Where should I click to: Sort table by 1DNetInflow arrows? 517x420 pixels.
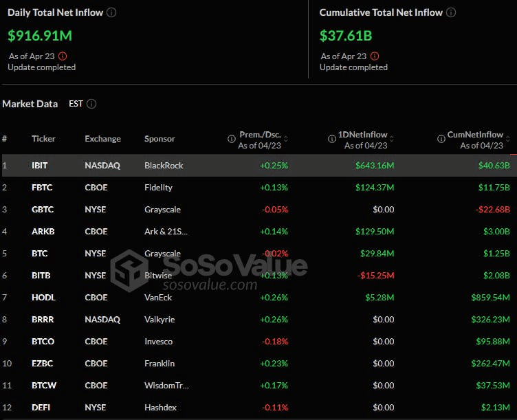(392, 139)
